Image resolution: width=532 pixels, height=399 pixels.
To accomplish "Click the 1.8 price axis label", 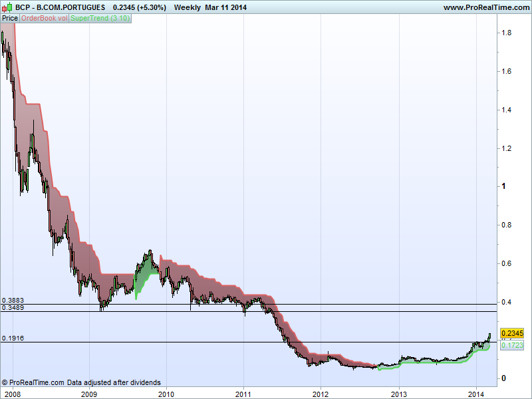I will (507, 33).
